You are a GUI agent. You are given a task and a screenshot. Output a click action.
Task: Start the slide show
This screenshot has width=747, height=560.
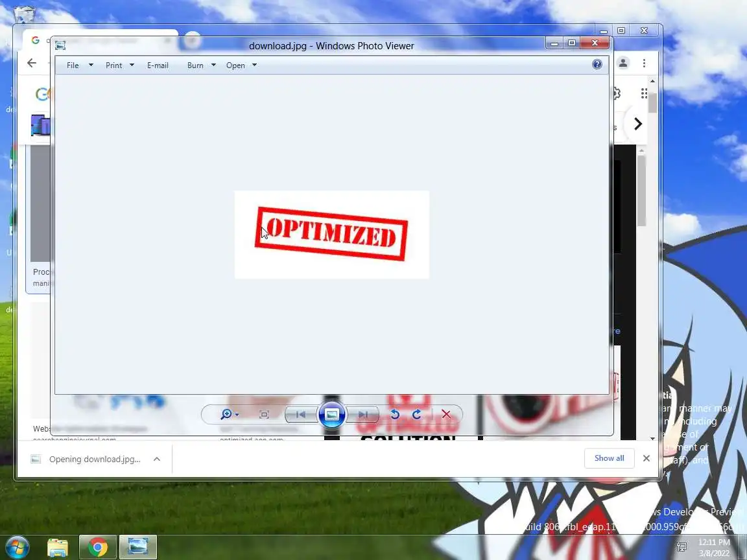331,414
